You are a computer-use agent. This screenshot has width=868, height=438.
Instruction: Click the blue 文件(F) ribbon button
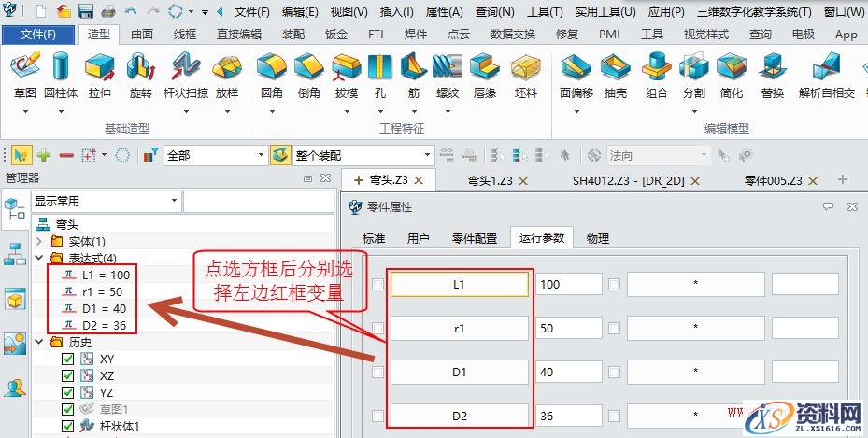click(x=38, y=35)
